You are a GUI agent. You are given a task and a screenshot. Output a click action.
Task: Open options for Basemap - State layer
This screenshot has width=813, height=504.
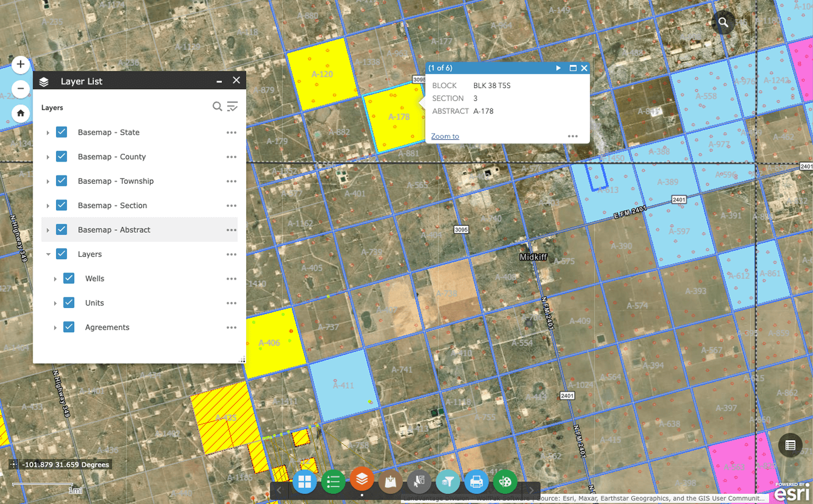coord(231,133)
